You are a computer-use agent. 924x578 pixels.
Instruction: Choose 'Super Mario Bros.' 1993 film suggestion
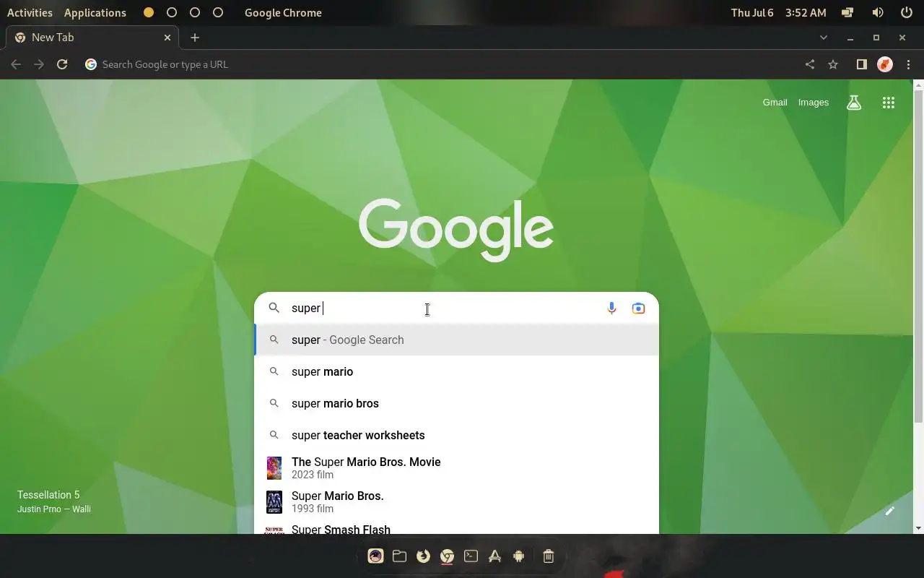point(457,502)
